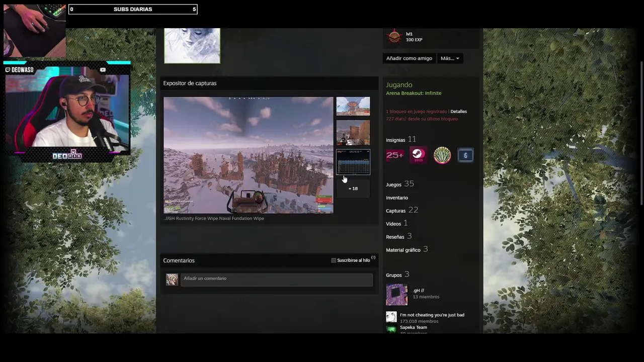The width and height of the screenshot is (644, 362).
Task: Open the Reseñas 3 link
Action: (398, 236)
